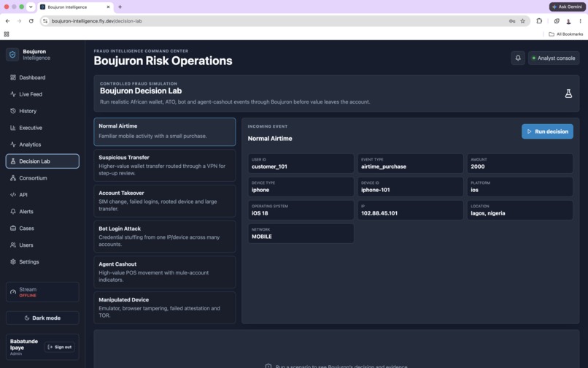Click the Boujuron Risk Operations heading
Viewport: 588px width, 368px height.
(x=163, y=61)
